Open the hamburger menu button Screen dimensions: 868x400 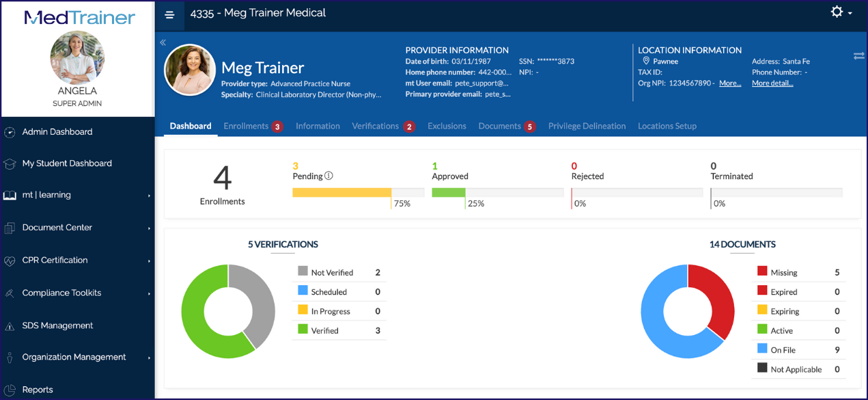pos(170,15)
